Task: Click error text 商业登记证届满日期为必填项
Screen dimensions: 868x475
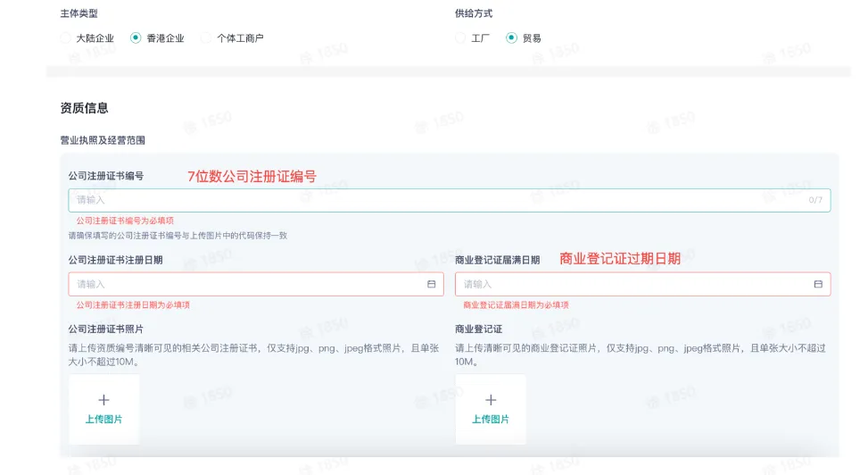Action: (516, 304)
